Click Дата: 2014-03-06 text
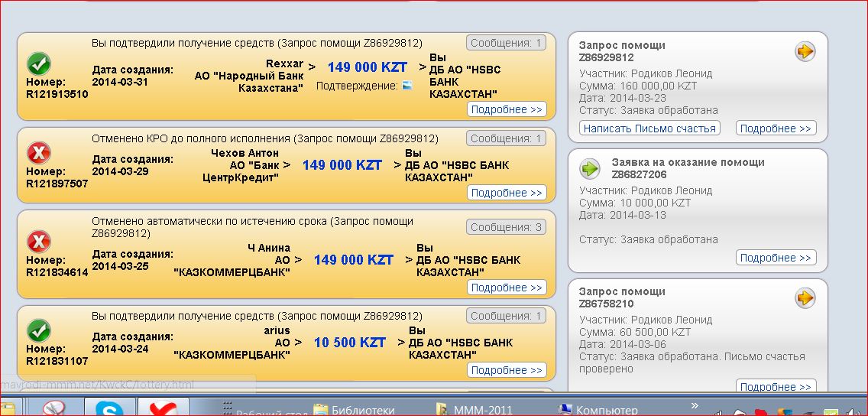Viewport: 868px width, 416px height. pyautogui.click(x=623, y=345)
